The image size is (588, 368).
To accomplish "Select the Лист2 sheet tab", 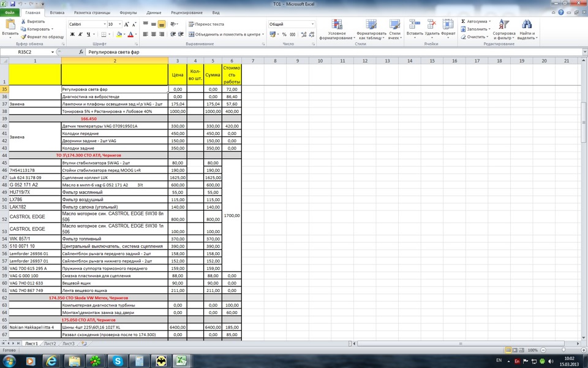I will pyautogui.click(x=50, y=343).
